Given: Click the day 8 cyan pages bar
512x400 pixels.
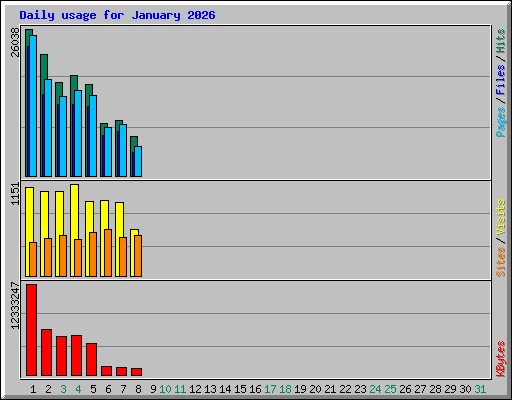Looking at the screenshot, I should [x=138, y=161].
